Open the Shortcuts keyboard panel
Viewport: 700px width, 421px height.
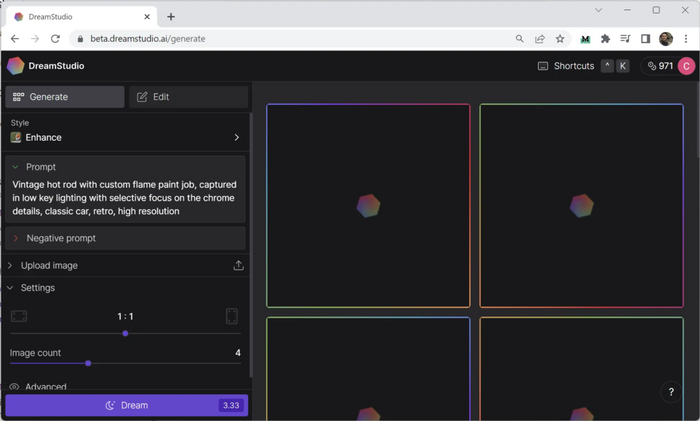click(566, 66)
